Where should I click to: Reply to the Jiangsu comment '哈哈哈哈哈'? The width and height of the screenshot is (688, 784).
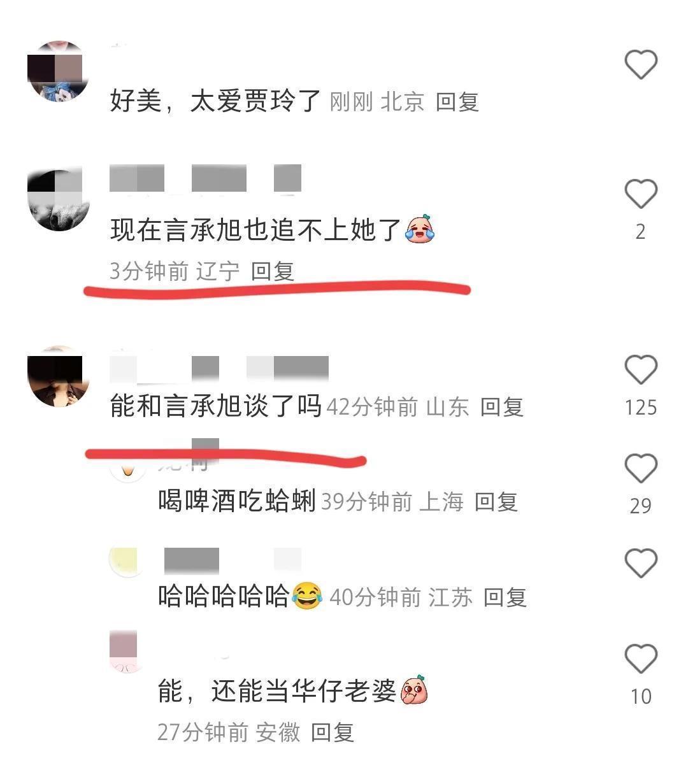(x=505, y=597)
